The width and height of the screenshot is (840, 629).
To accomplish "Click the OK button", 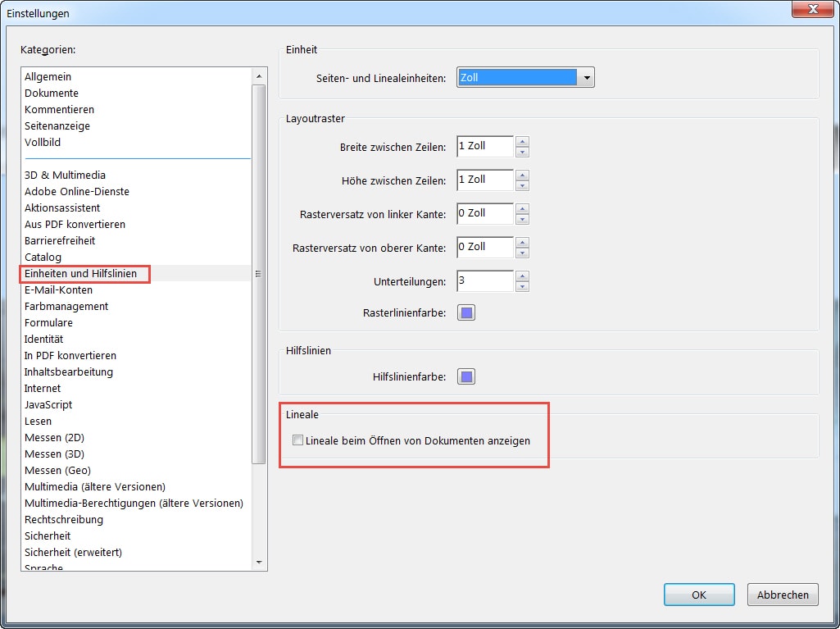I will point(698,595).
